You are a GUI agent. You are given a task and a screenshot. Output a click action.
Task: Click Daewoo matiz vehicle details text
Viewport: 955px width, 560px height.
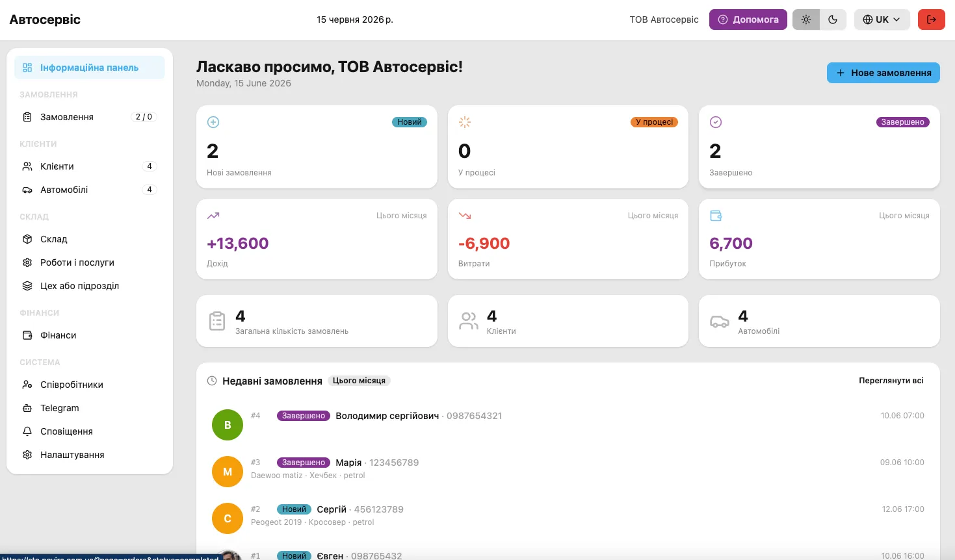(308, 476)
